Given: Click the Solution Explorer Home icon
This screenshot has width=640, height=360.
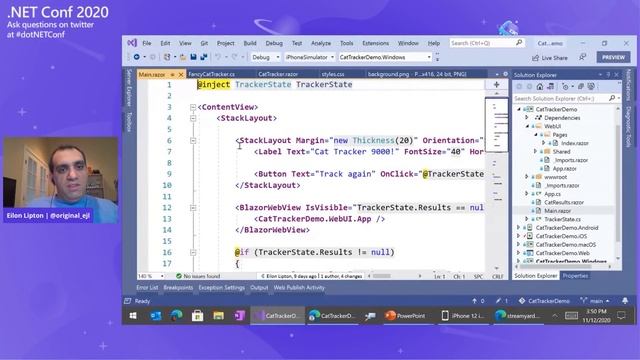Looking at the screenshot, I should click(540, 87).
